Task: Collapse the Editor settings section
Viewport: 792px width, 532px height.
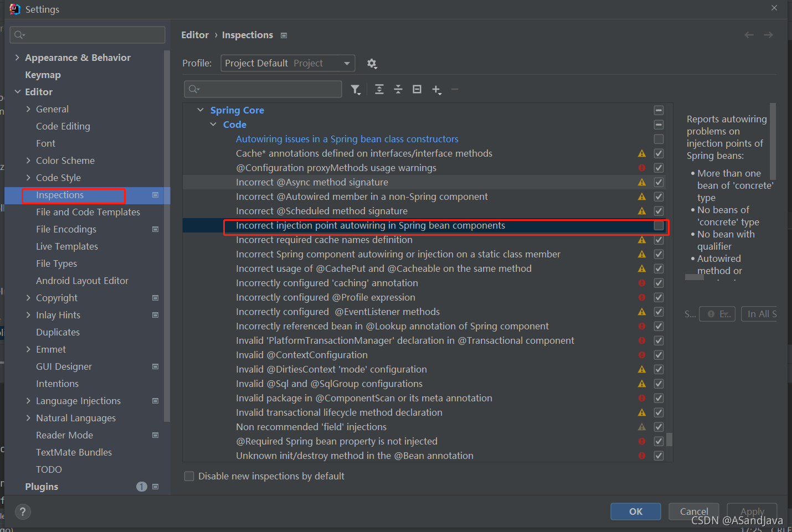Action: [17, 92]
